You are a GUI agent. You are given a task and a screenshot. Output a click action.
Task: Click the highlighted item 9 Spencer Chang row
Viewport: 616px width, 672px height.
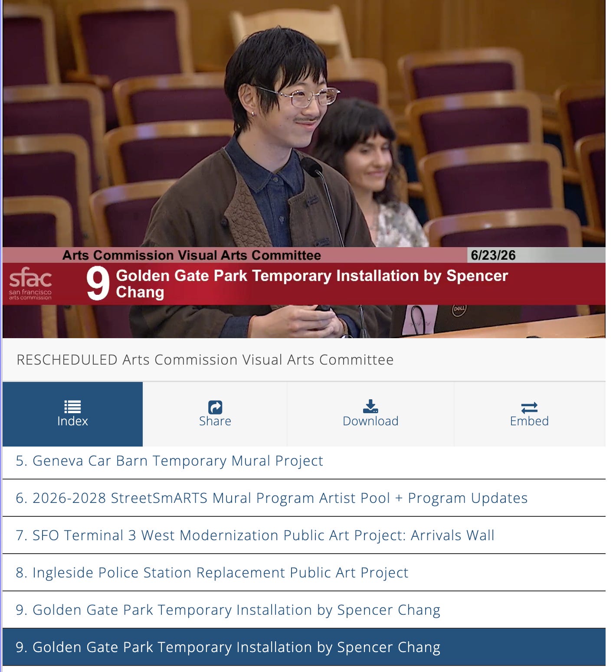[304, 647]
